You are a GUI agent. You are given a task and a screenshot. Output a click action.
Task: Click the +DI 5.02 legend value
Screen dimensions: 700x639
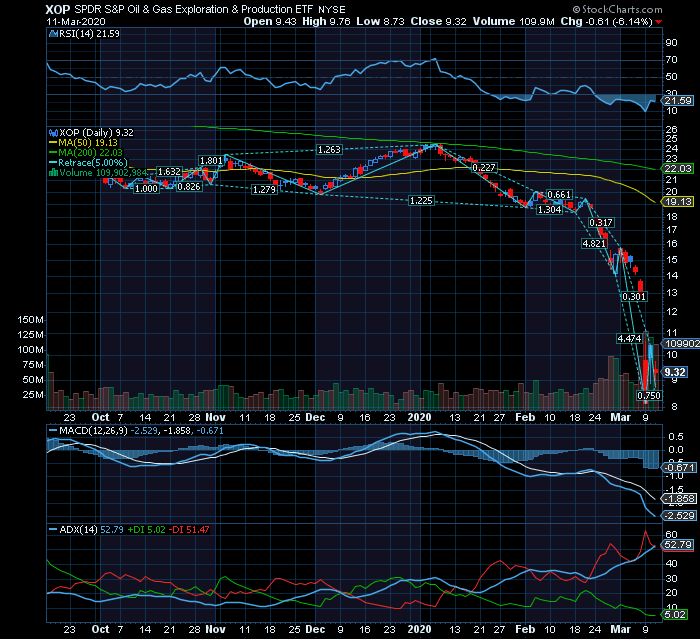(x=146, y=530)
